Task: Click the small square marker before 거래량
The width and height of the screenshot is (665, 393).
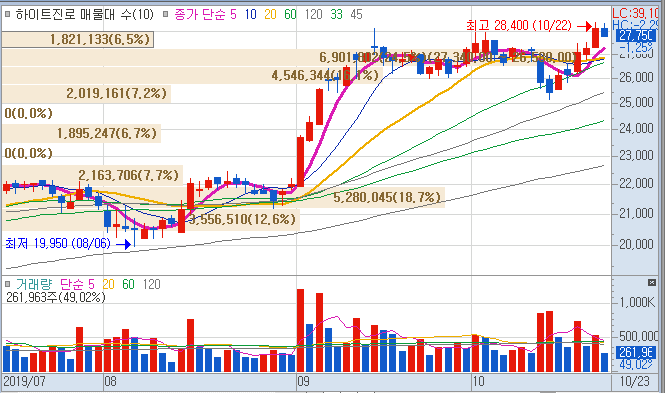Action: [x=7, y=284]
